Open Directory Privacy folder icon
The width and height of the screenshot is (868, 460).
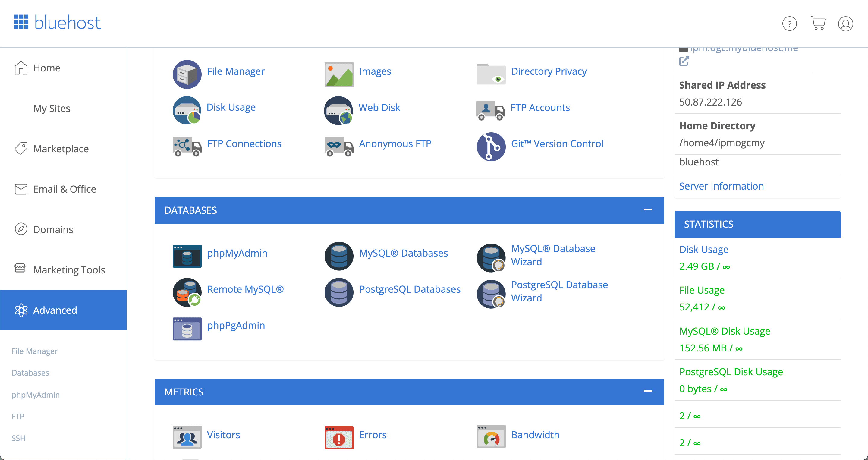coord(491,74)
